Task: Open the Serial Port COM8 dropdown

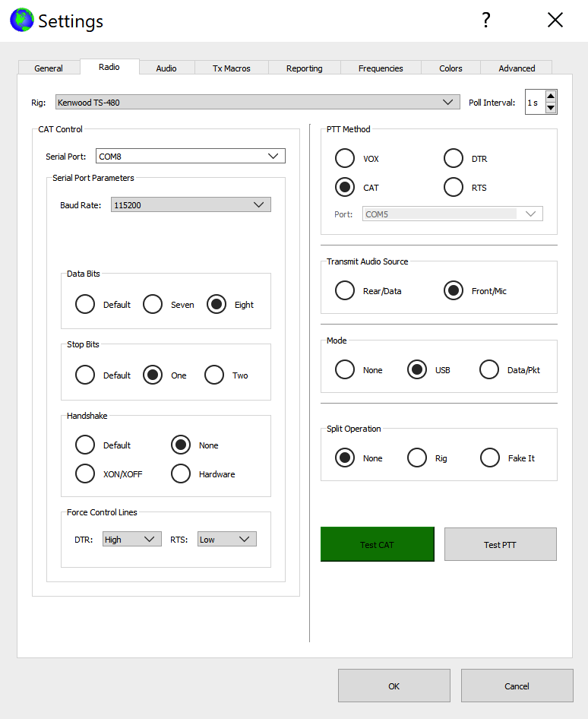Action: tap(190, 156)
